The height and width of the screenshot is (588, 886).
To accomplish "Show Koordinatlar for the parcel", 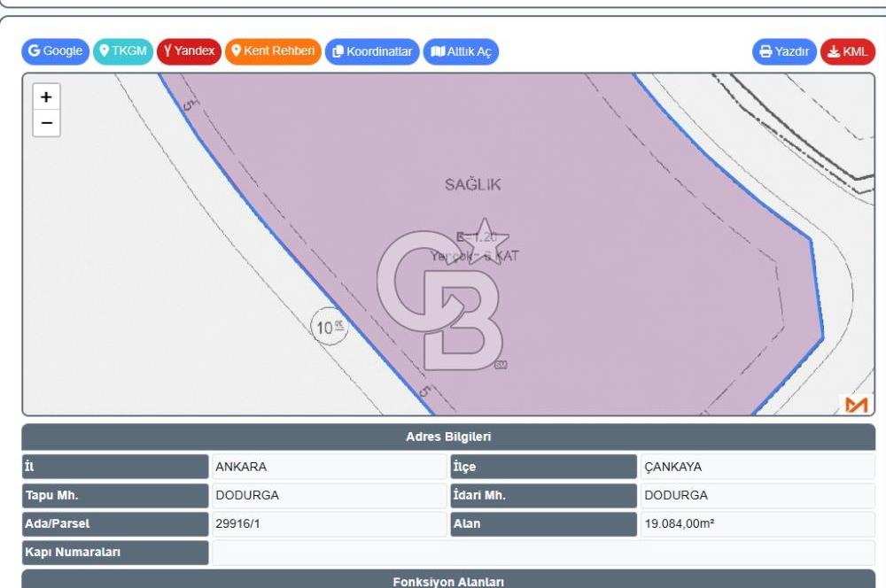I will 372,51.
